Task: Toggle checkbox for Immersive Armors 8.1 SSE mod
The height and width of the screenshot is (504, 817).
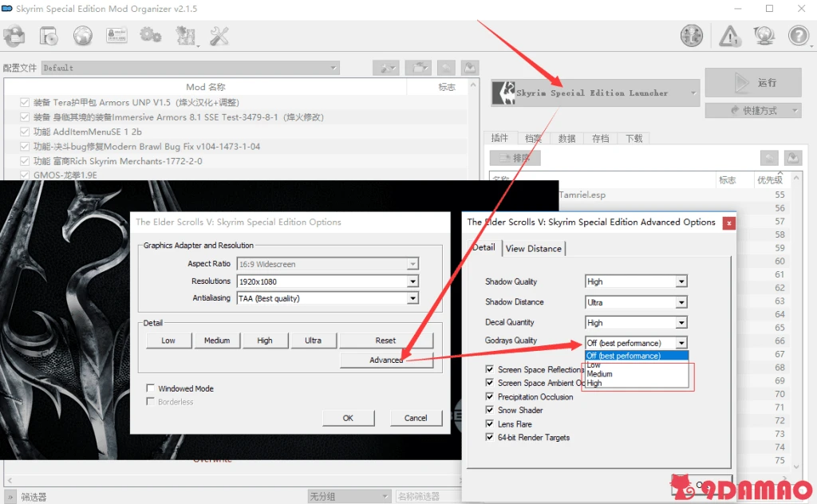Action: tap(25, 117)
